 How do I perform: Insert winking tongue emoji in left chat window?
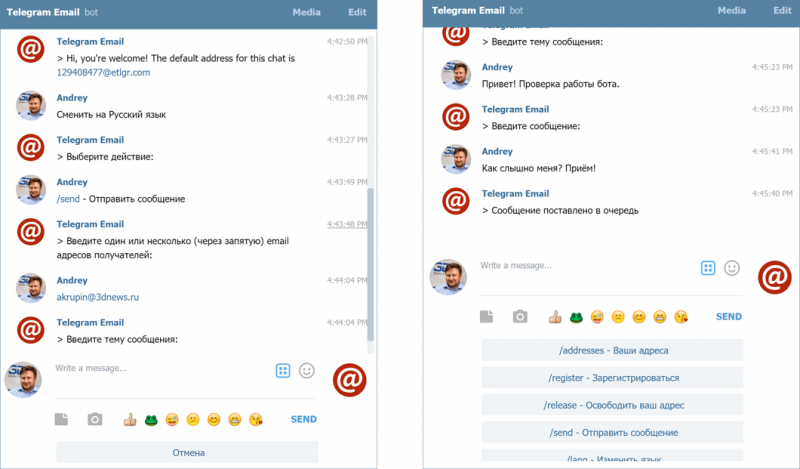[x=172, y=420]
